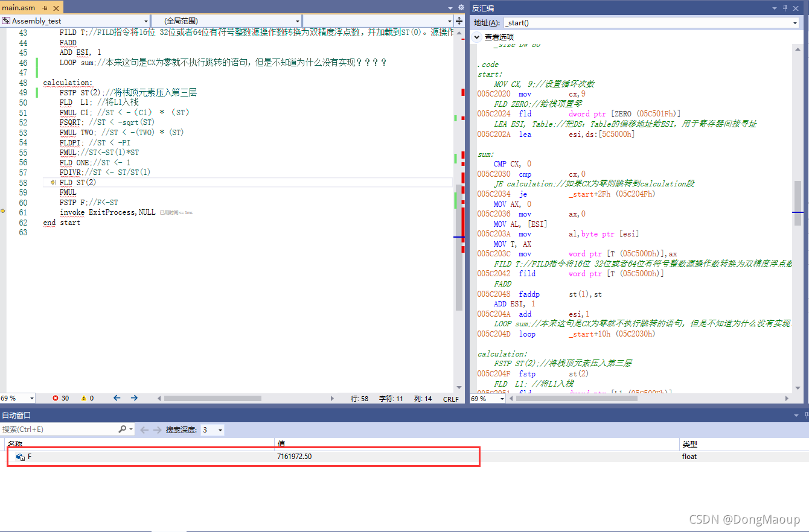Click the disassembly vertical scrollbar thumb
809x532 pixels.
coord(798,203)
